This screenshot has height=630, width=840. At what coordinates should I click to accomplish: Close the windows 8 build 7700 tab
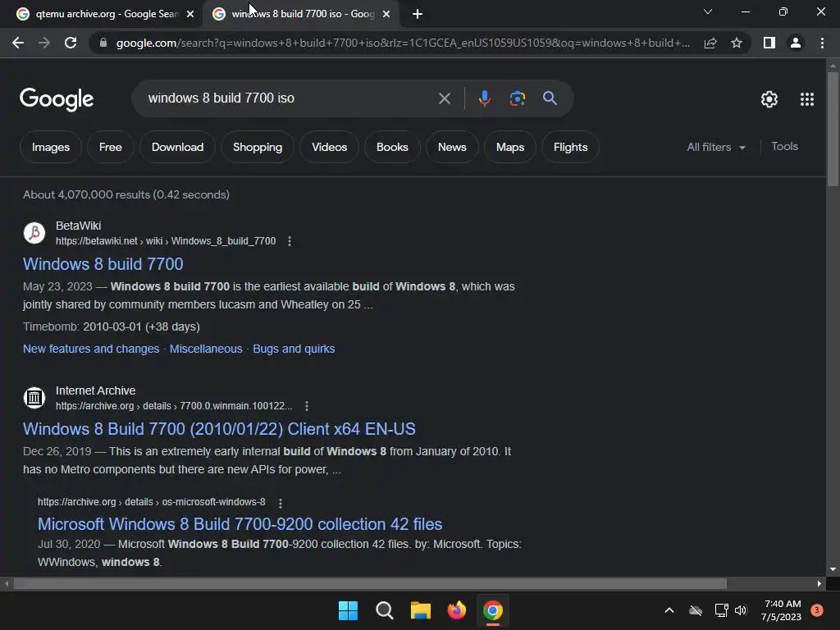(386, 14)
